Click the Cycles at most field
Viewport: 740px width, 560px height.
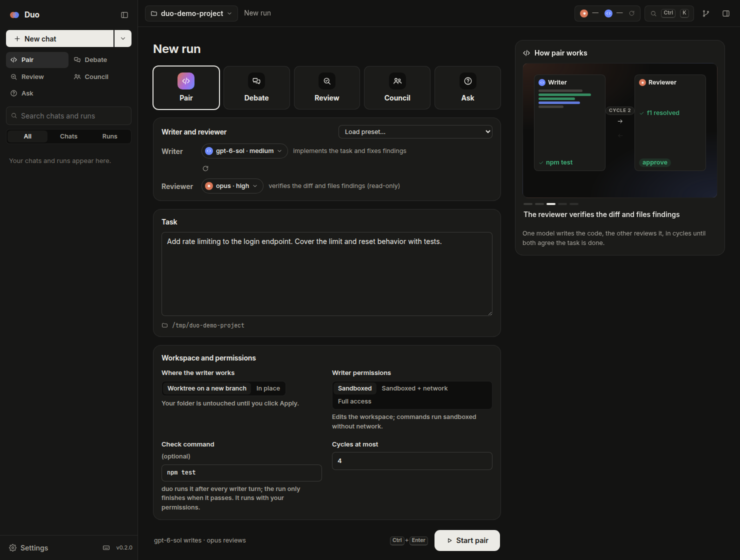(x=412, y=461)
